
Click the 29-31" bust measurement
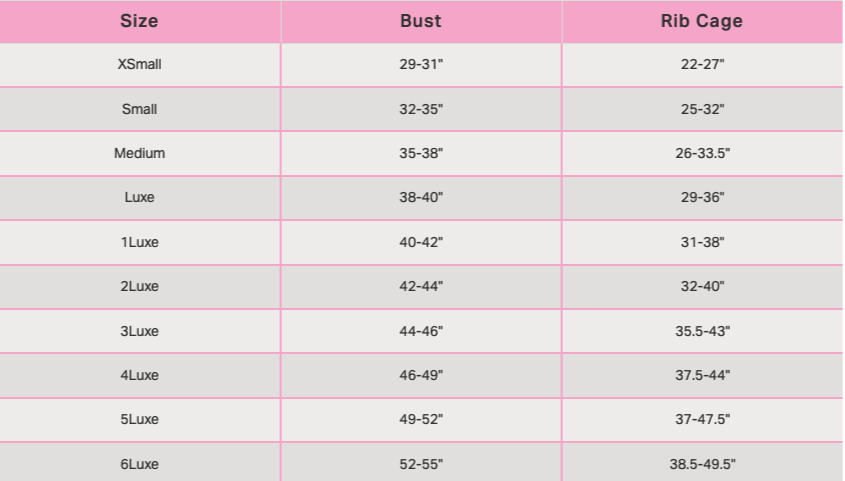click(x=421, y=65)
